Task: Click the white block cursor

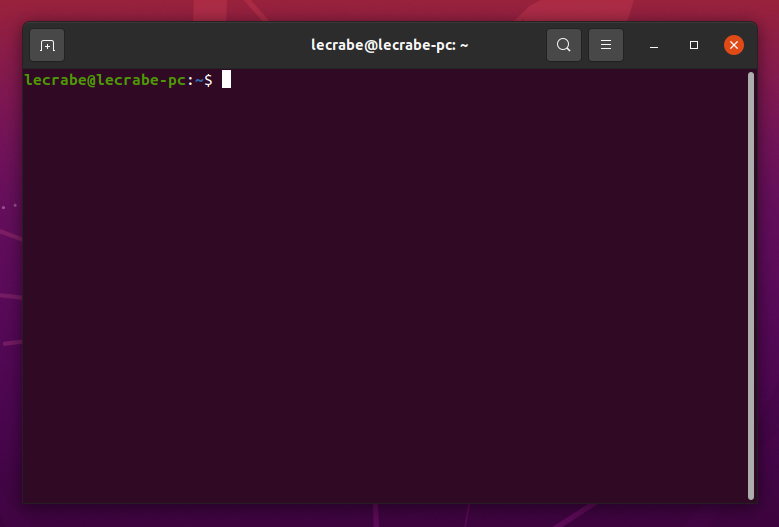Action: tap(226, 79)
